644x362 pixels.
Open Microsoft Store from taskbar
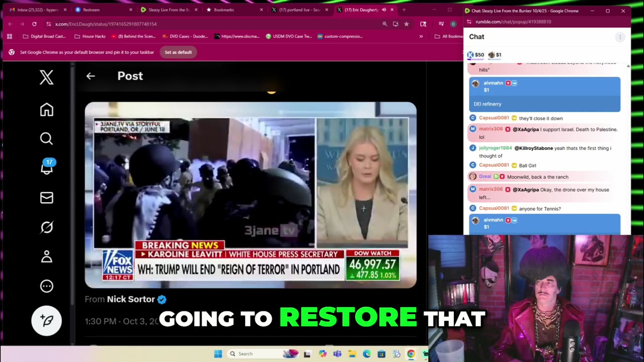381,354
